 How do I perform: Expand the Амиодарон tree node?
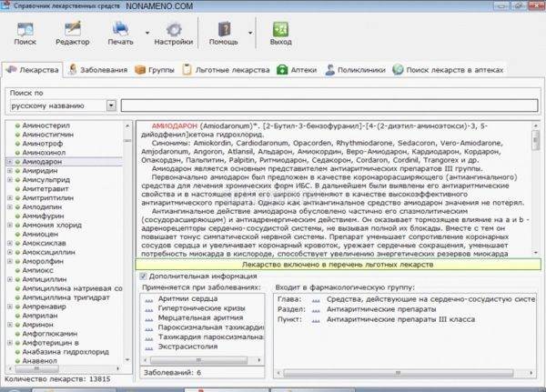(x=9, y=161)
